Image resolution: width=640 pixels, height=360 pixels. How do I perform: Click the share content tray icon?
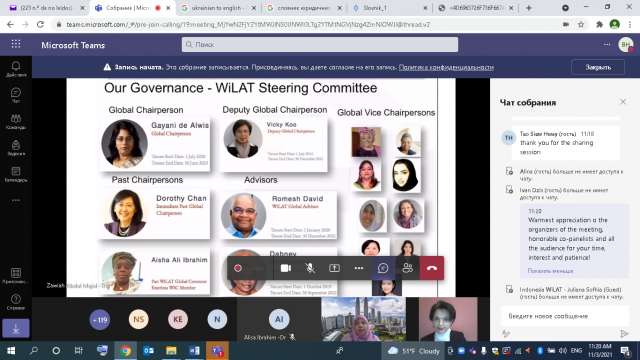[x=334, y=268]
